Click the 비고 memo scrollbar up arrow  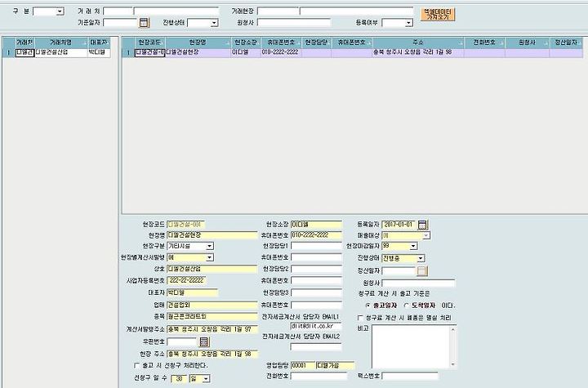point(453,328)
